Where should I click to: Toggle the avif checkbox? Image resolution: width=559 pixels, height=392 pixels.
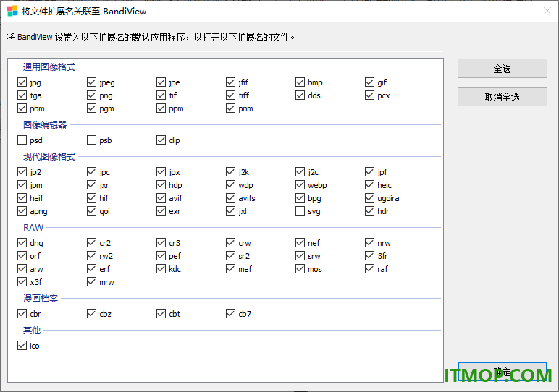161,198
